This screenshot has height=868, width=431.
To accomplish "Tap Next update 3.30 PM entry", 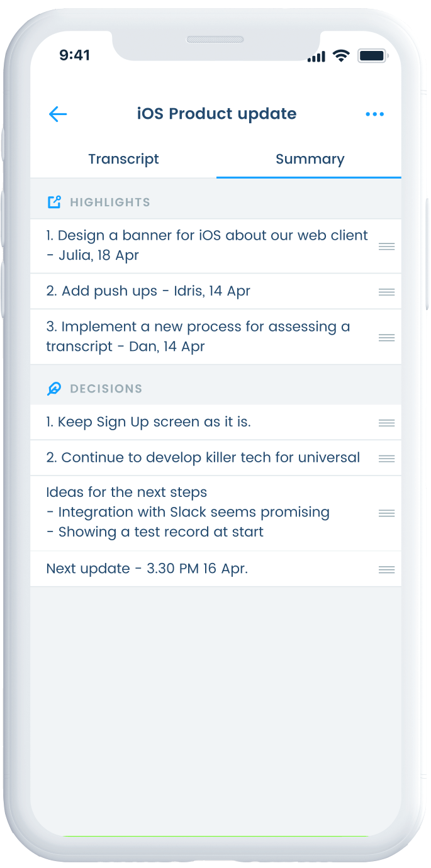I will coord(147,569).
